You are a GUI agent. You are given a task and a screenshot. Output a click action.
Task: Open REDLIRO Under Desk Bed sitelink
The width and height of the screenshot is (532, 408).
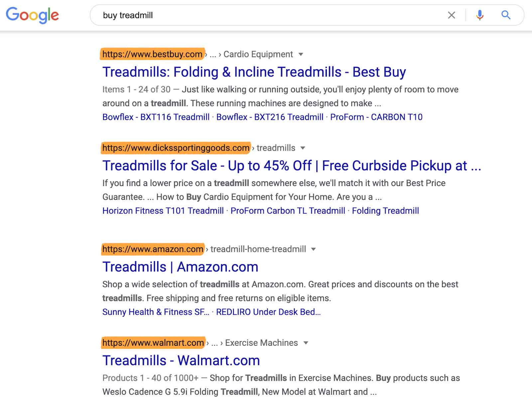point(268,312)
